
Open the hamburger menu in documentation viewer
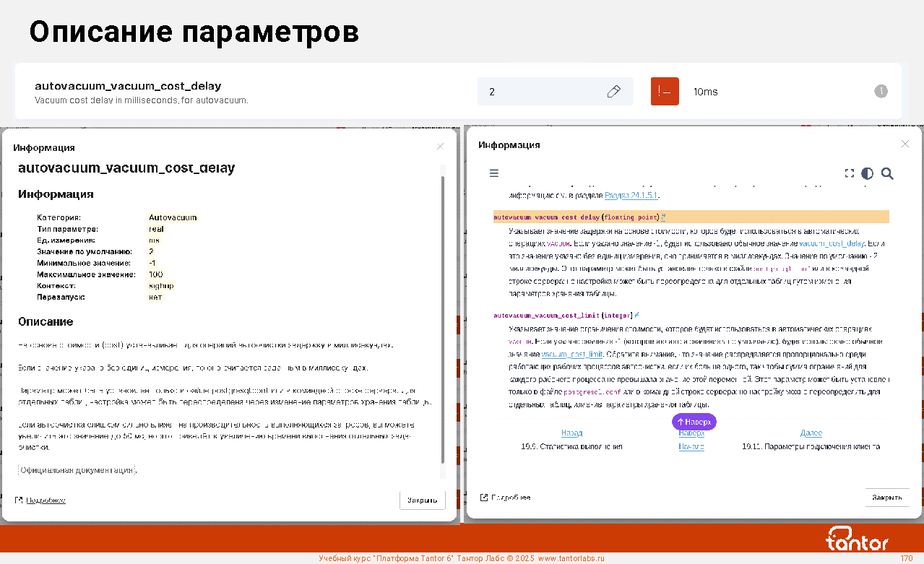[494, 173]
